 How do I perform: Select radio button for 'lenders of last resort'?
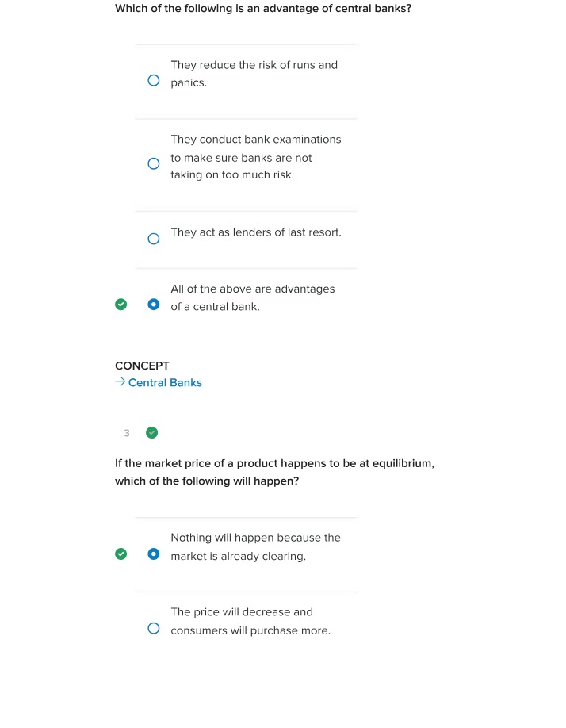coord(154,239)
